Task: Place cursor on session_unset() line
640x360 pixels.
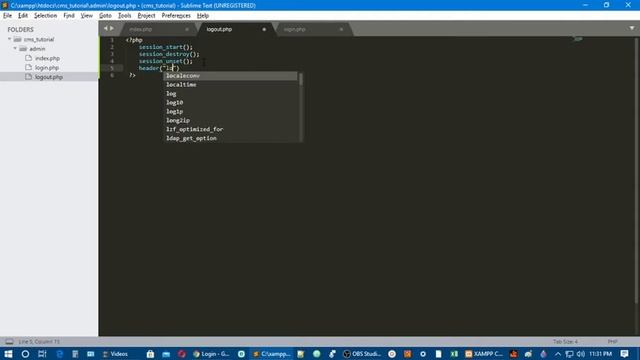Action: pos(166,61)
